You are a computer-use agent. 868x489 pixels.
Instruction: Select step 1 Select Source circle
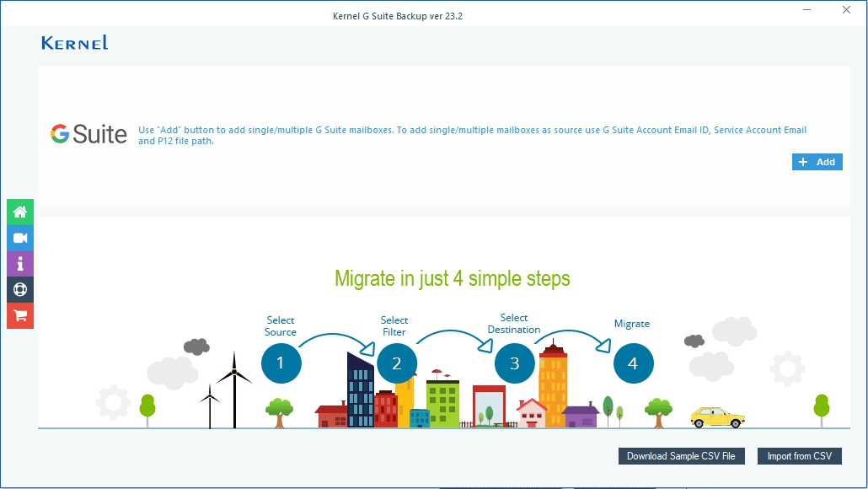point(281,363)
